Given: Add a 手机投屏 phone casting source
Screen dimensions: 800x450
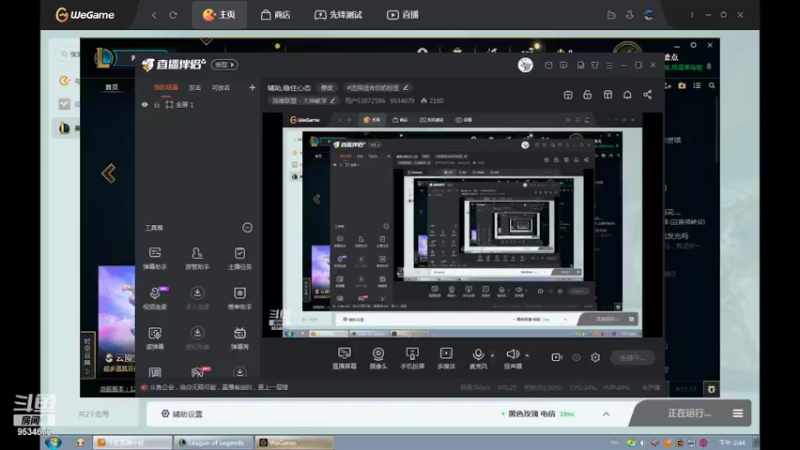Looking at the screenshot, I should pos(412,358).
